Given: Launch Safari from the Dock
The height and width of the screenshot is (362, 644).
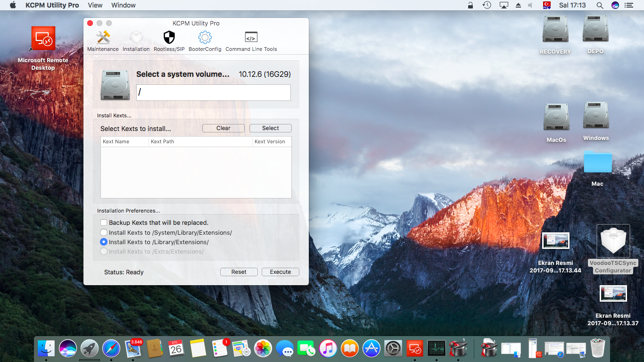Looking at the screenshot, I should tap(111, 349).
